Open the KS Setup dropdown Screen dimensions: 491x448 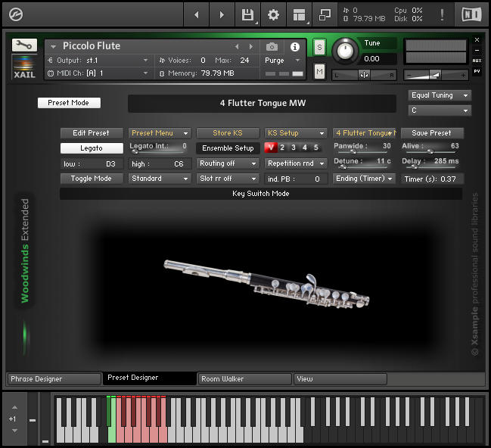pyautogui.click(x=296, y=133)
